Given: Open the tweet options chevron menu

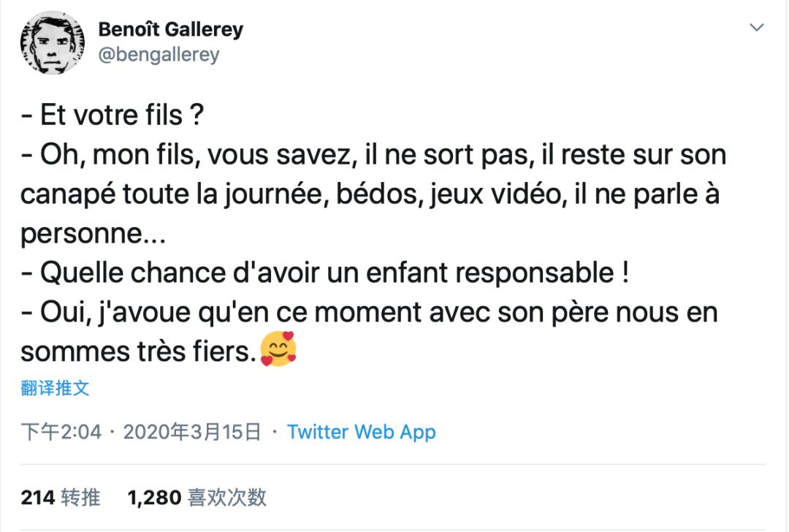Looking at the screenshot, I should pyautogui.click(x=757, y=28).
